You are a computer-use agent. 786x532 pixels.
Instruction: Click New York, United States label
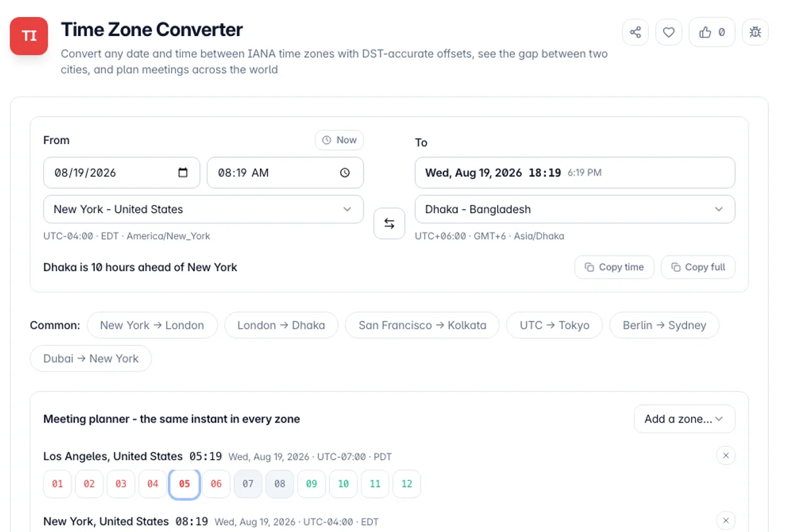[x=106, y=522]
